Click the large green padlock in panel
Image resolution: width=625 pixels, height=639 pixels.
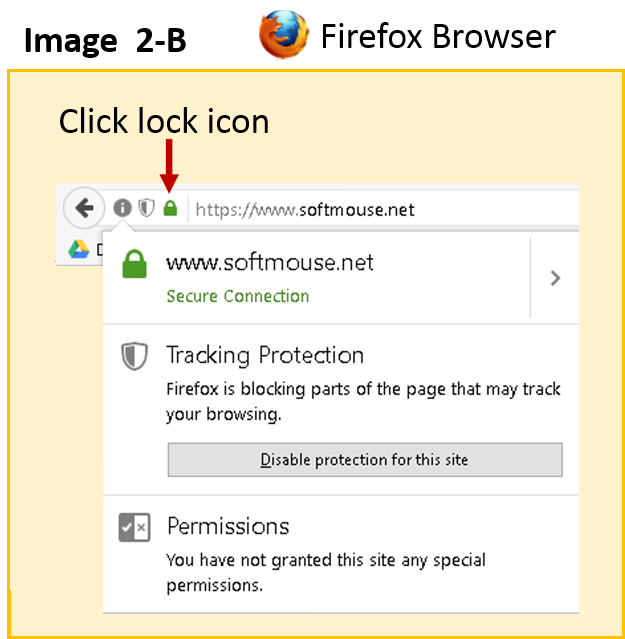pyautogui.click(x=134, y=265)
